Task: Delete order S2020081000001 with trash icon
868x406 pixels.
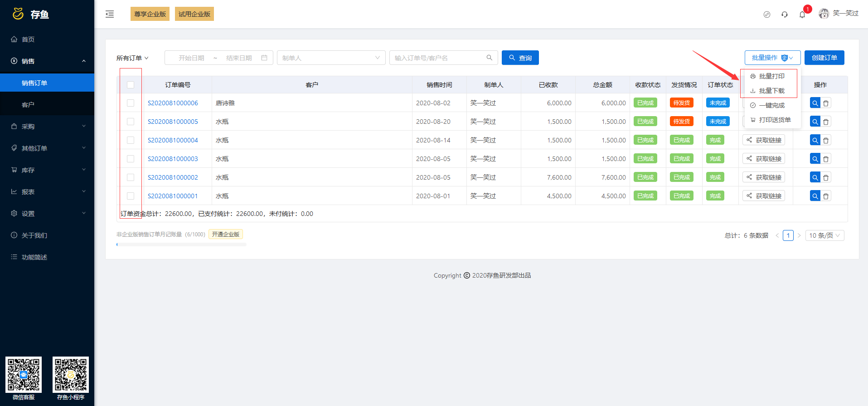Action: point(826,196)
